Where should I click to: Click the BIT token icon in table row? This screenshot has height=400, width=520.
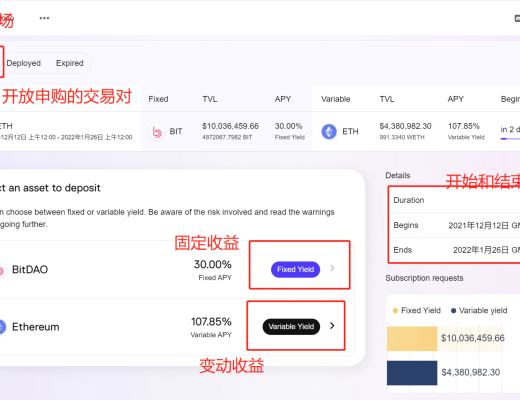click(x=157, y=132)
